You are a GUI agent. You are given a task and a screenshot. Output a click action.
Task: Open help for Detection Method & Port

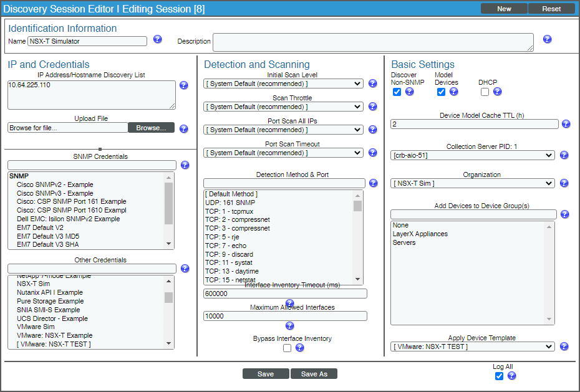373,183
